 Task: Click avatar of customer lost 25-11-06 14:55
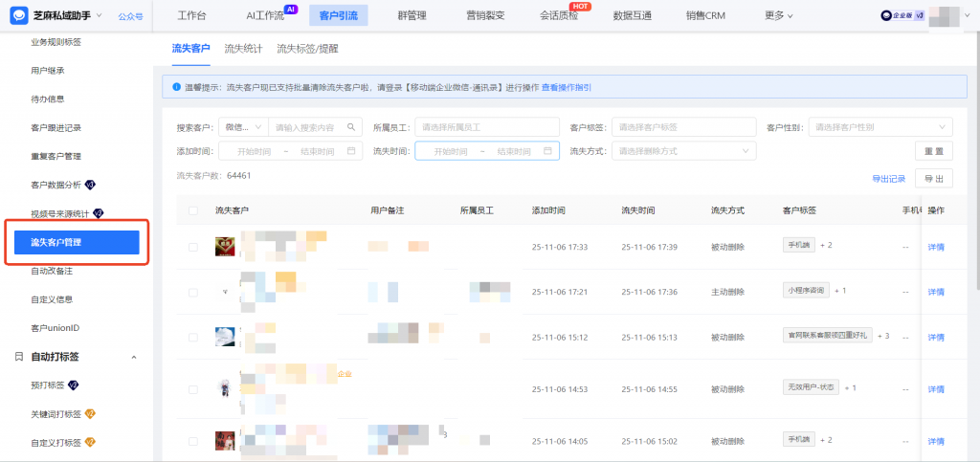pyautogui.click(x=224, y=388)
